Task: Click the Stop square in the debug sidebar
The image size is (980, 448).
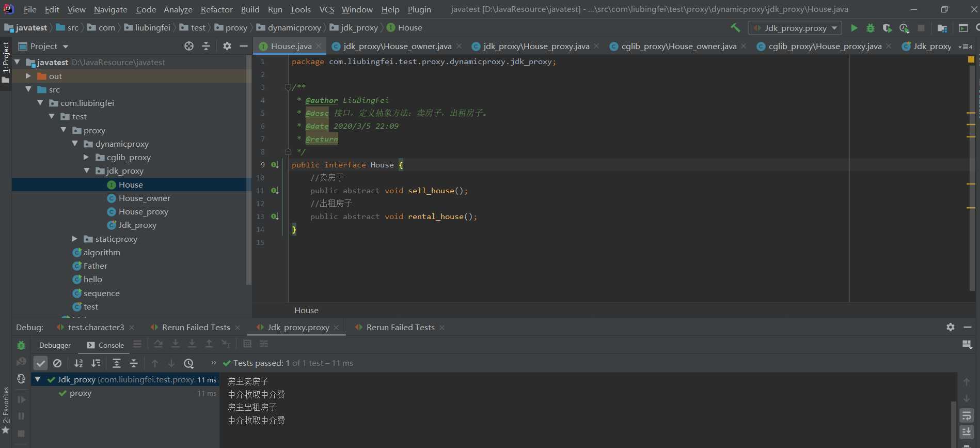Action: click(21, 434)
